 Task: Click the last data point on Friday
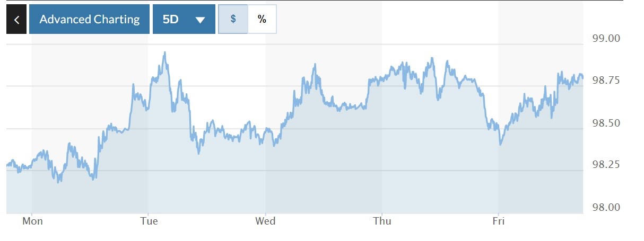pyautogui.click(x=582, y=77)
